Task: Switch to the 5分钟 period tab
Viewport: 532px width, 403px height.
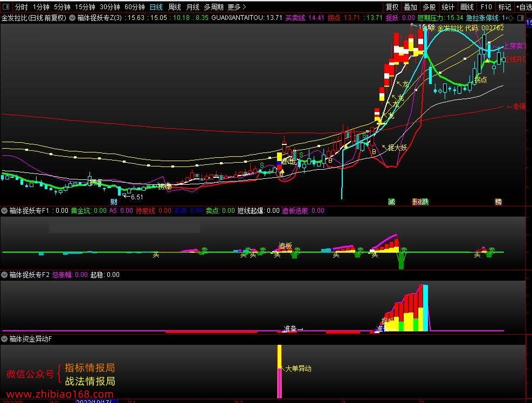Action: tap(62, 7)
